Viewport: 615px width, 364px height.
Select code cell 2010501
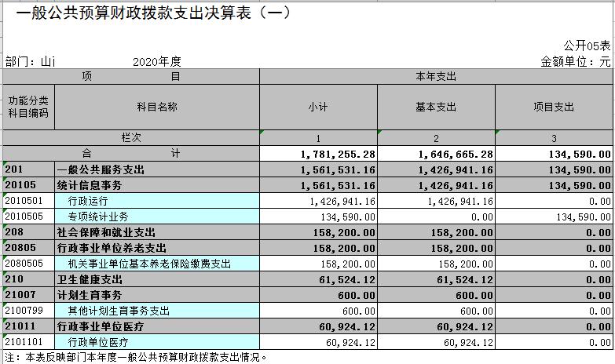(28, 201)
